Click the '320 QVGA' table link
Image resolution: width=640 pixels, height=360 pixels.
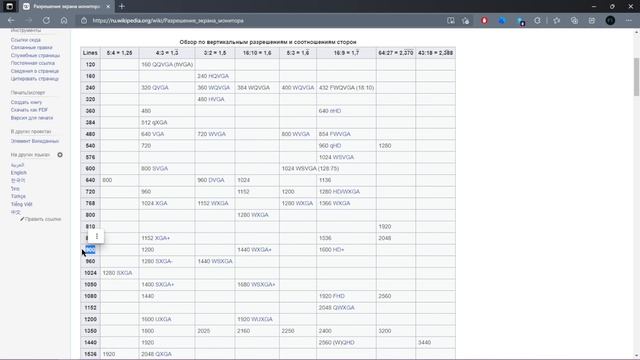[x=155, y=88]
